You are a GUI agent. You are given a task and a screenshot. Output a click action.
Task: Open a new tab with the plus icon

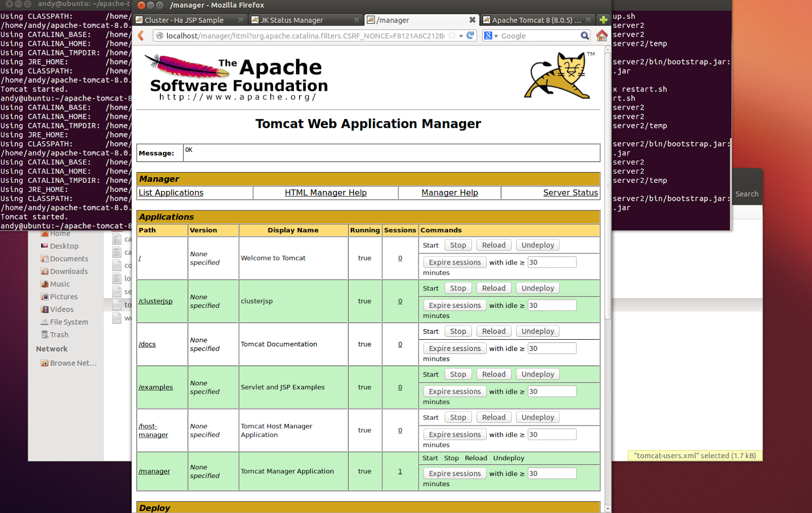click(603, 20)
